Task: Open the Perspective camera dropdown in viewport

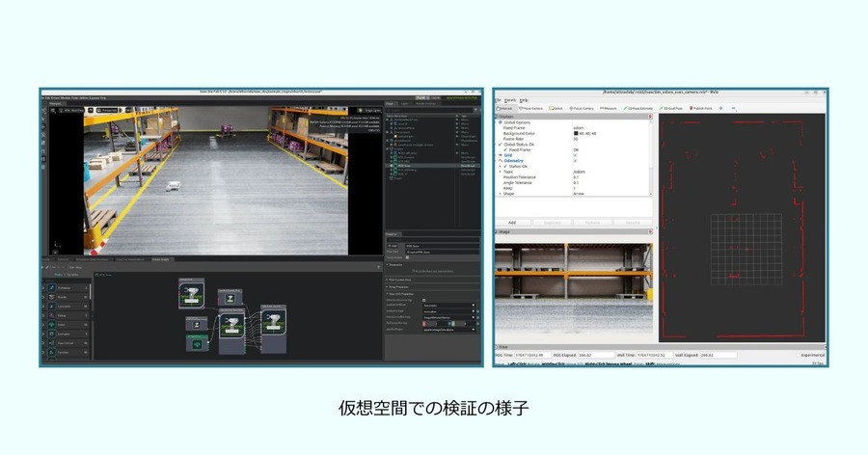Action: point(107,111)
